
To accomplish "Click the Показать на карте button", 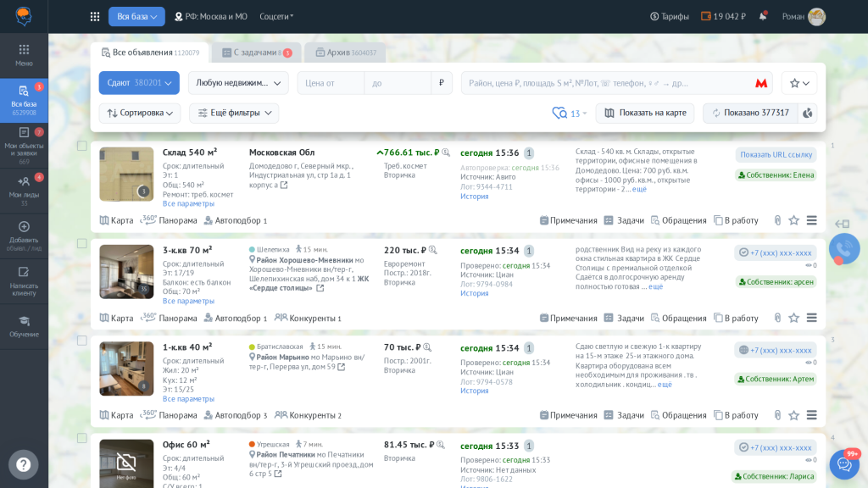I will click(644, 113).
